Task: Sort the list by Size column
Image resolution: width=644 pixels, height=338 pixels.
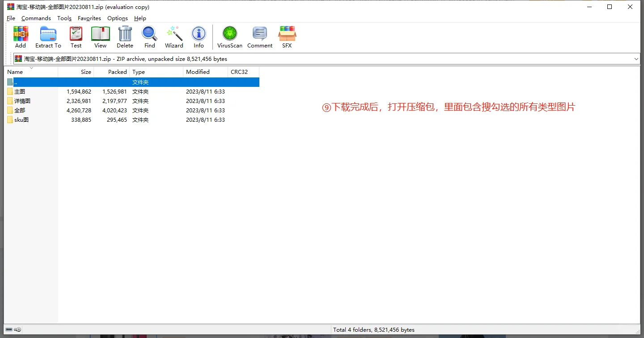Action: (76, 72)
